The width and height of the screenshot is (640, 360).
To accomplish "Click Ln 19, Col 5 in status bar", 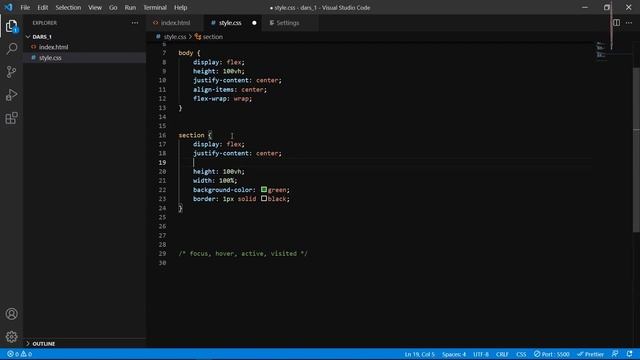I will coord(420,354).
